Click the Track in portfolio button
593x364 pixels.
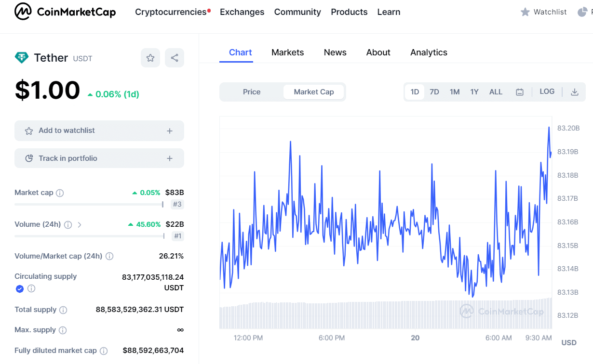click(99, 158)
